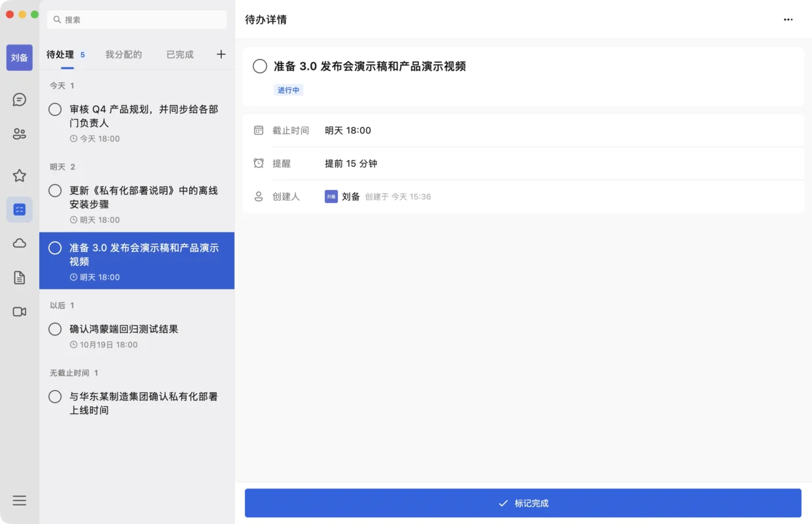Screen dimensions: 812x524
Task: Check off the 审核 Q4 产品规划 task circle
Action: click(x=55, y=109)
